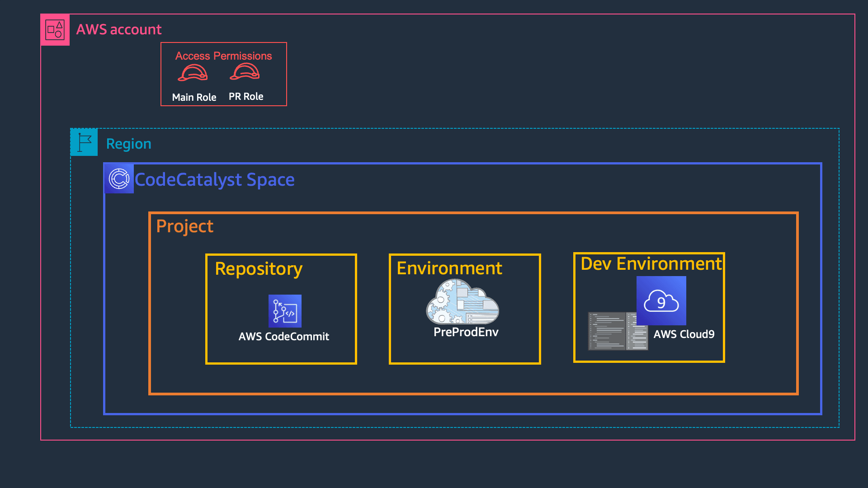Select the PR Role hard hat icon

245,71
